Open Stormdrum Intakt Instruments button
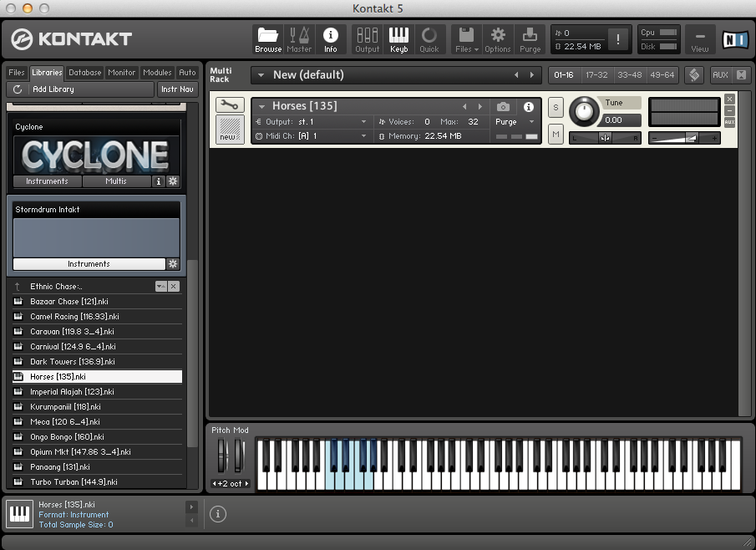 coord(89,264)
